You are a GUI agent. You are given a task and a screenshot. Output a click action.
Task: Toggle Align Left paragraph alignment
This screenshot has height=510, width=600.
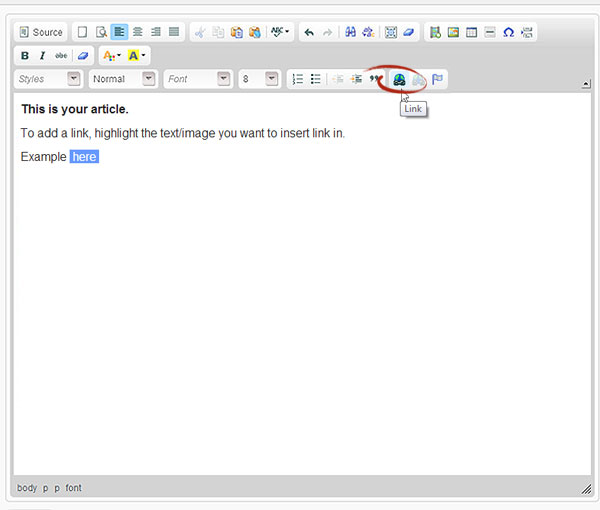[x=119, y=32]
